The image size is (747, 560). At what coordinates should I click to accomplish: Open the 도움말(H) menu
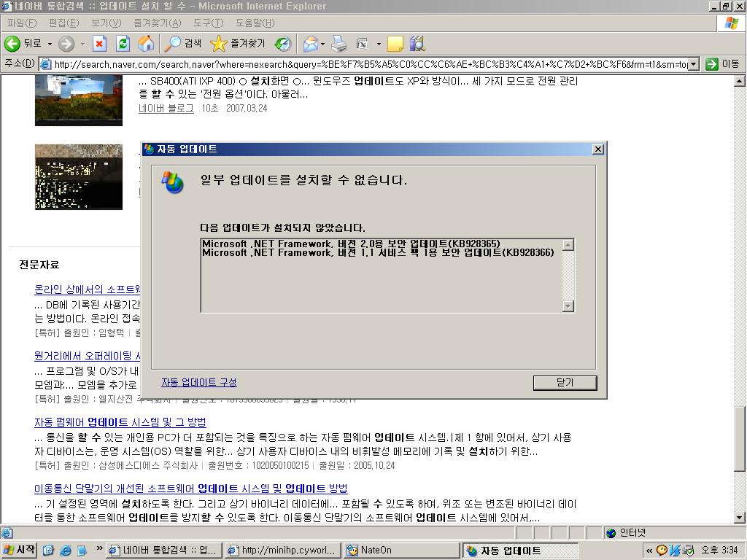pos(255,23)
